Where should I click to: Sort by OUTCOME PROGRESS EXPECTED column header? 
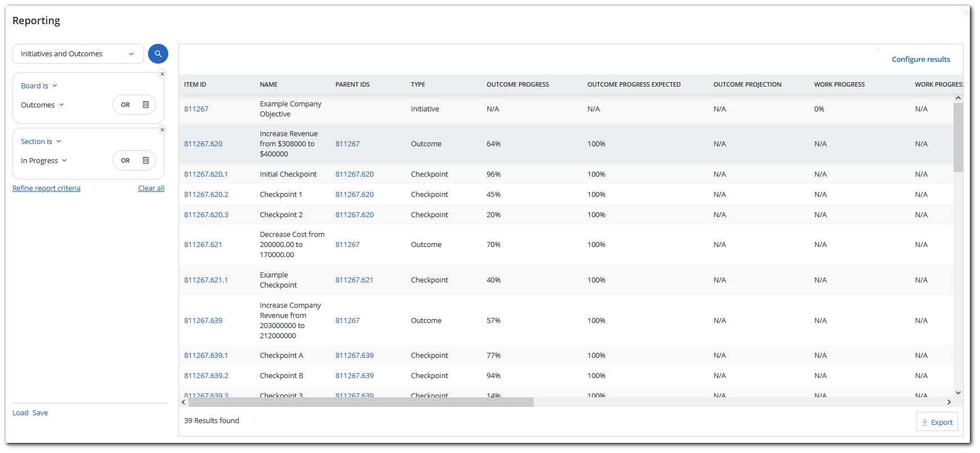pyautogui.click(x=634, y=84)
